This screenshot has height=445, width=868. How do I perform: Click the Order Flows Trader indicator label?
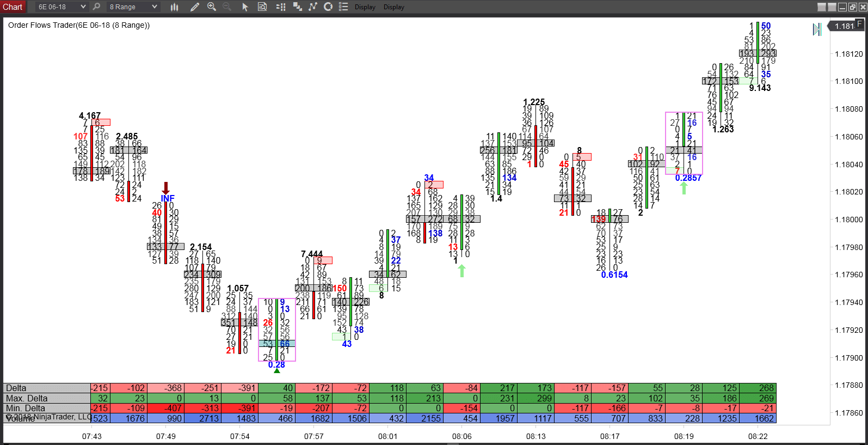pos(79,25)
